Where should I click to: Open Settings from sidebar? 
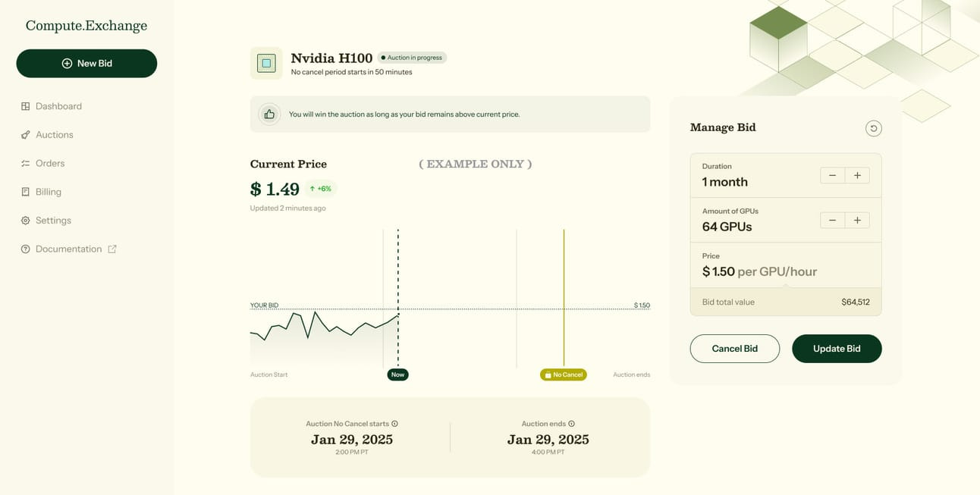pyautogui.click(x=53, y=221)
